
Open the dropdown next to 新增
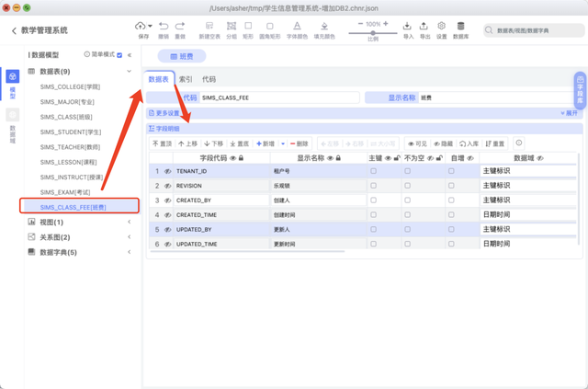tap(283, 143)
